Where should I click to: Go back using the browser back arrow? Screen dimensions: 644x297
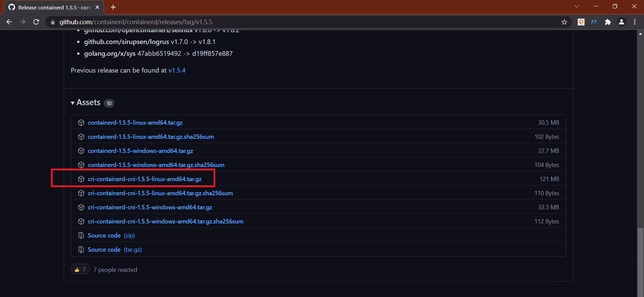click(9, 22)
